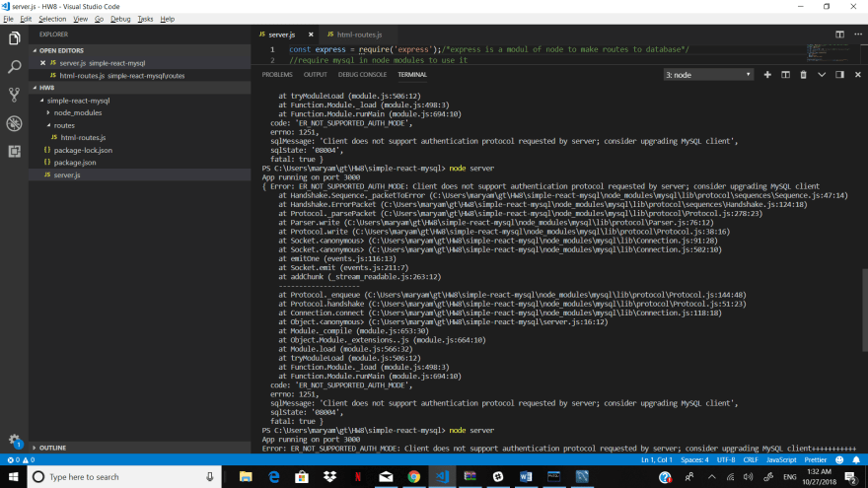Open terminal selector dropdown '3: node'
The height and width of the screenshot is (488, 868).
click(708, 75)
